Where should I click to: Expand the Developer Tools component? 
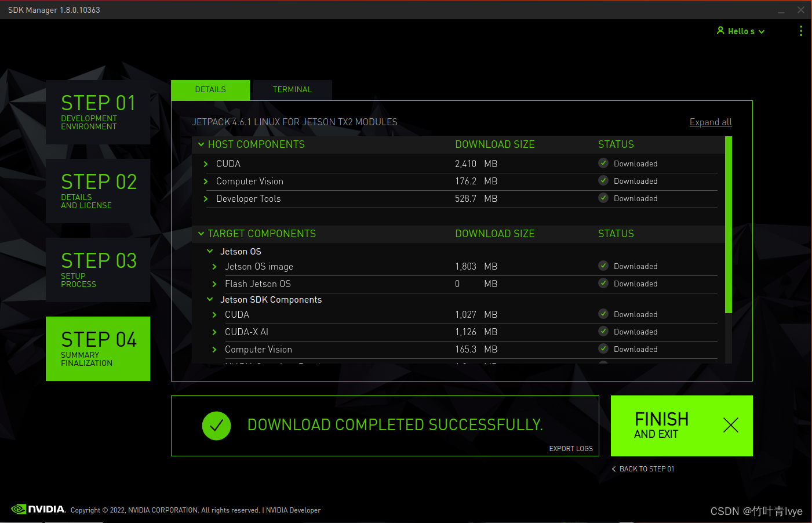tap(205, 198)
